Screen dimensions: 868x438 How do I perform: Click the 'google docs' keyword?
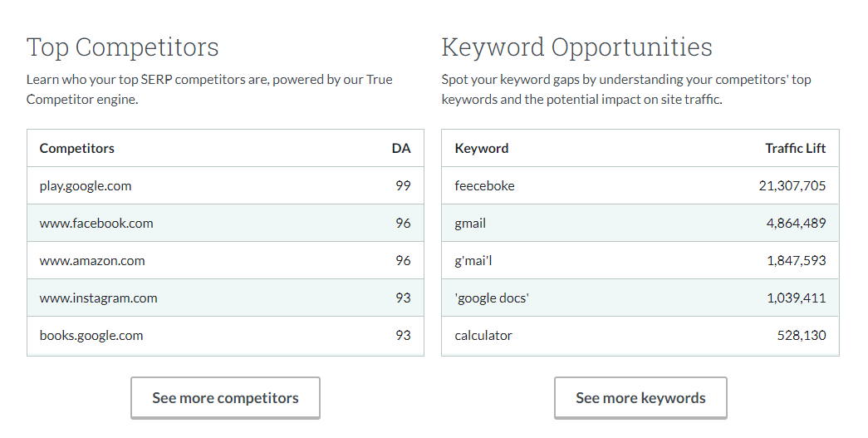(x=492, y=298)
